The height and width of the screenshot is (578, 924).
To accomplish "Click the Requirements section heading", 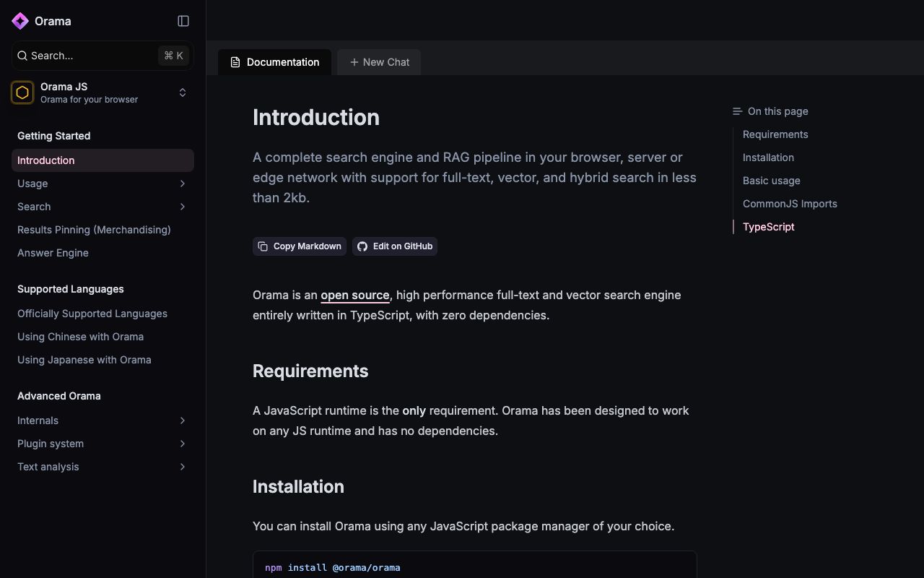I will pyautogui.click(x=310, y=371).
